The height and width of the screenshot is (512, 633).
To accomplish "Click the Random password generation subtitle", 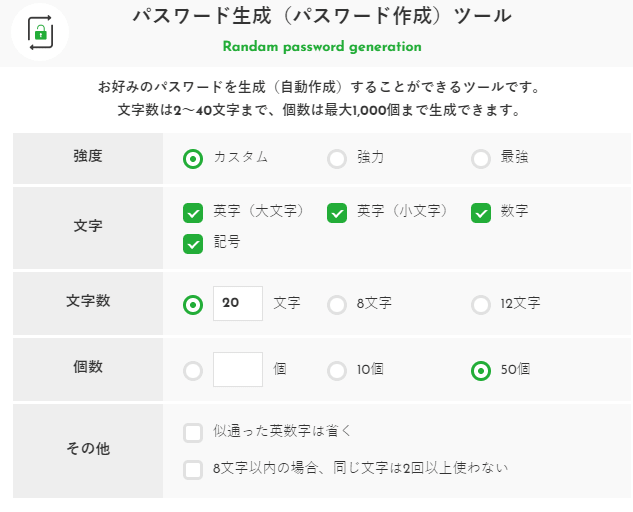I will [x=321, y=46].
